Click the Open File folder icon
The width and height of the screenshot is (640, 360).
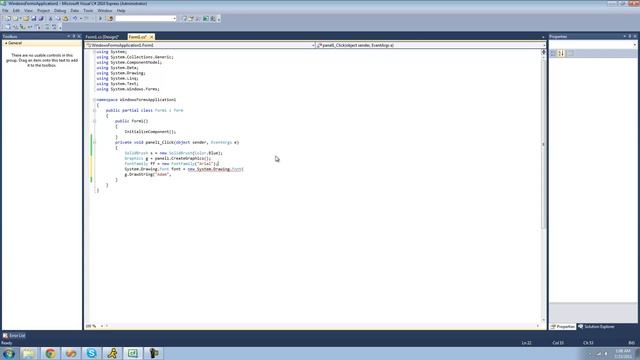coord(26,19)
